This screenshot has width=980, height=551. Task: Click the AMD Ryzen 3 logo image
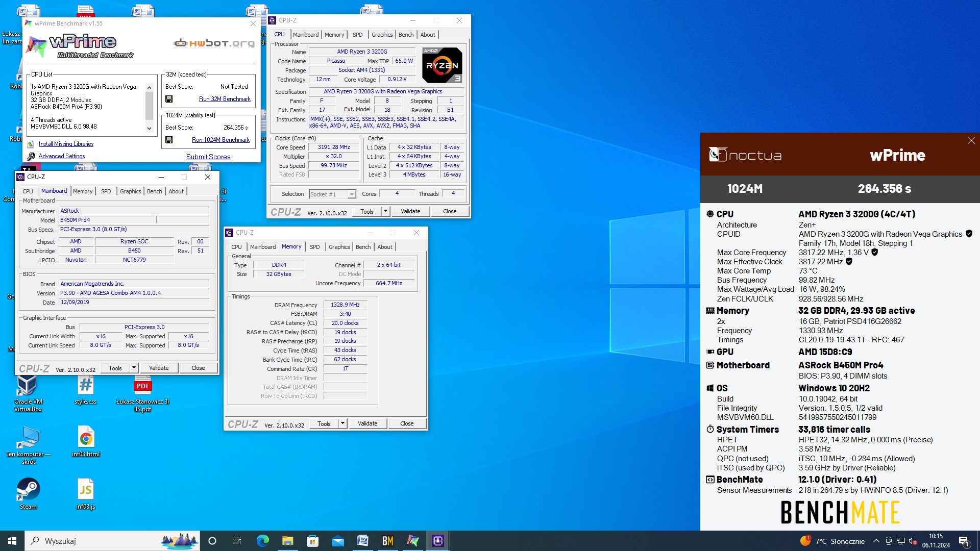tap(442, 65)
